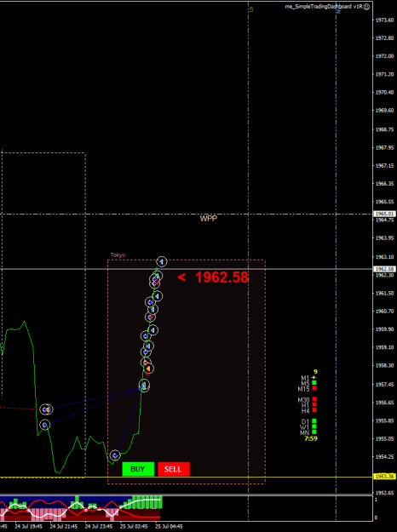The image size is (397, 532).
Task: Click the smiley face expert advisor icon
Action: click(x=366, y=7)
